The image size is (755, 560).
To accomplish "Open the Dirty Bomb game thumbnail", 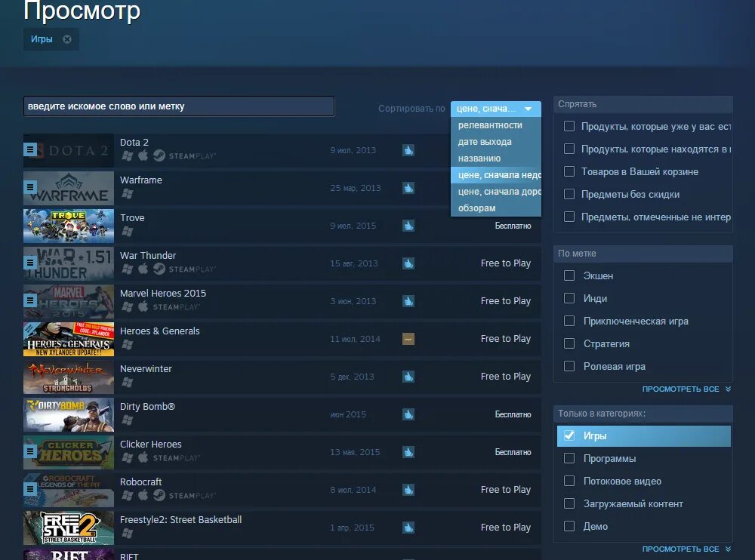I will click(69, 414).
